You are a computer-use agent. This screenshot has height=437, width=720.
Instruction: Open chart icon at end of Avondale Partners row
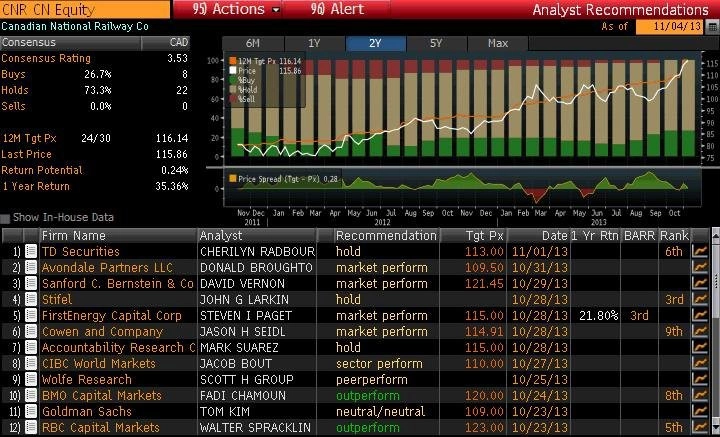(700, 267)
